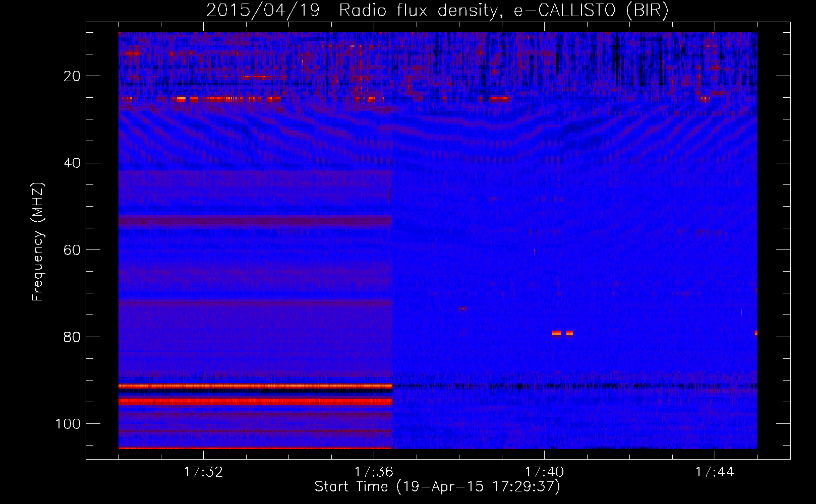Select the 'Frequency (MHZ)' axis label
Viewport: 816px width, 504px height.
[x=38, y=242]
